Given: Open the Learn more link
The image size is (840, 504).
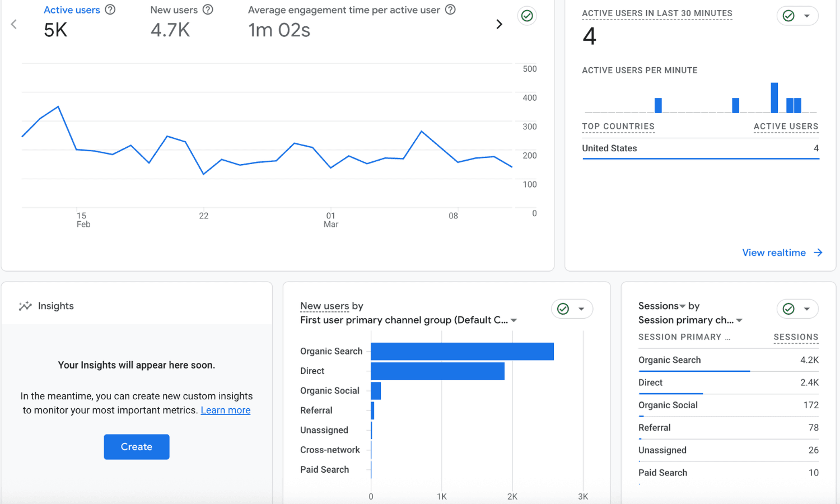Looking at the screenshot, I should 225,410.
